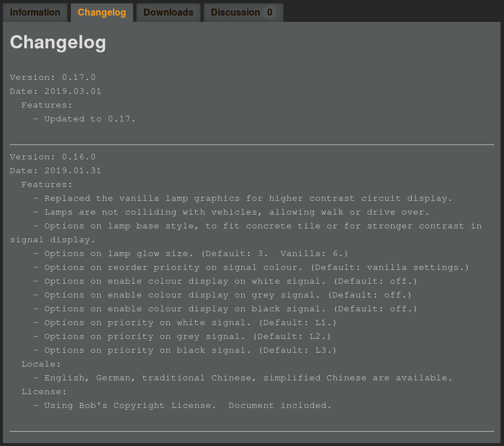504x446 pixels.
Task: Click the "Updated to 0.17." entry
Action: pyautogui.click(x=90, y=119)
